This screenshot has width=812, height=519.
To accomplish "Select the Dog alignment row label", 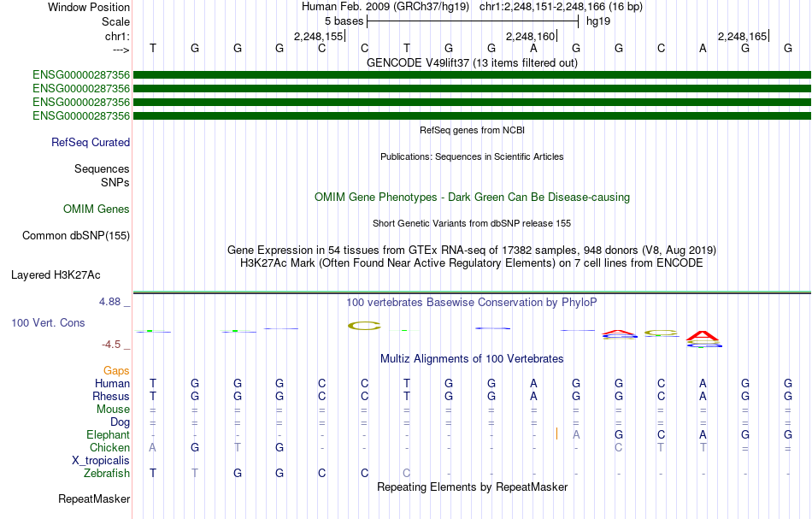I will [x=120, y=422].
